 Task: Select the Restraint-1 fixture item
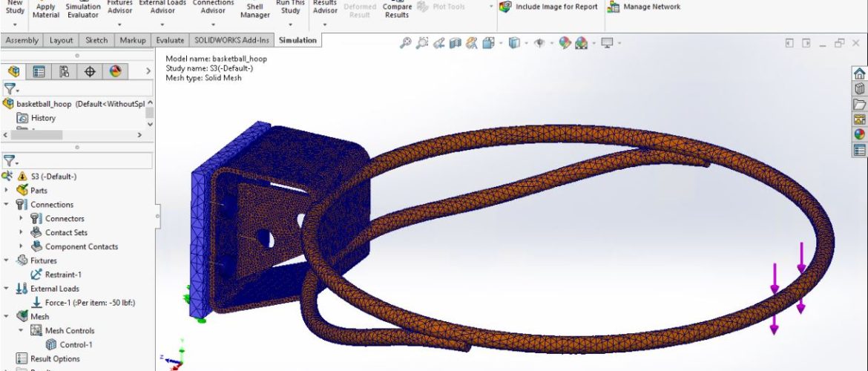pyautogui.click(x=63, y=275)
